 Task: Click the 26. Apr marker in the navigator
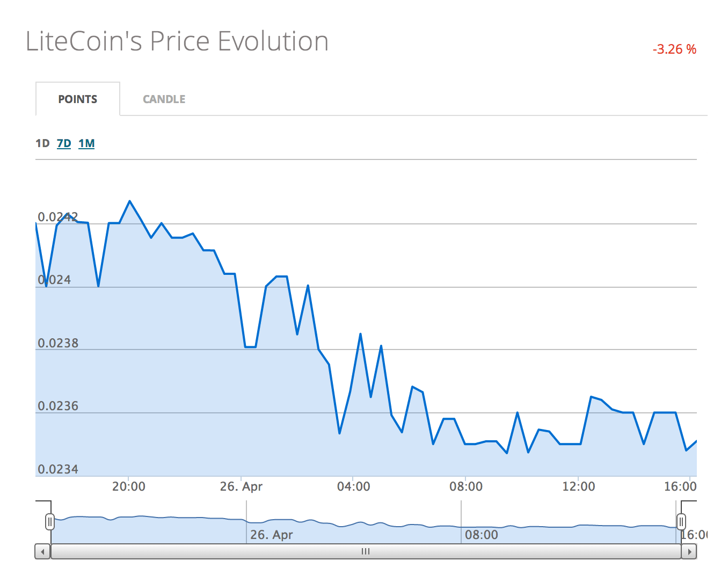point(271,535)
